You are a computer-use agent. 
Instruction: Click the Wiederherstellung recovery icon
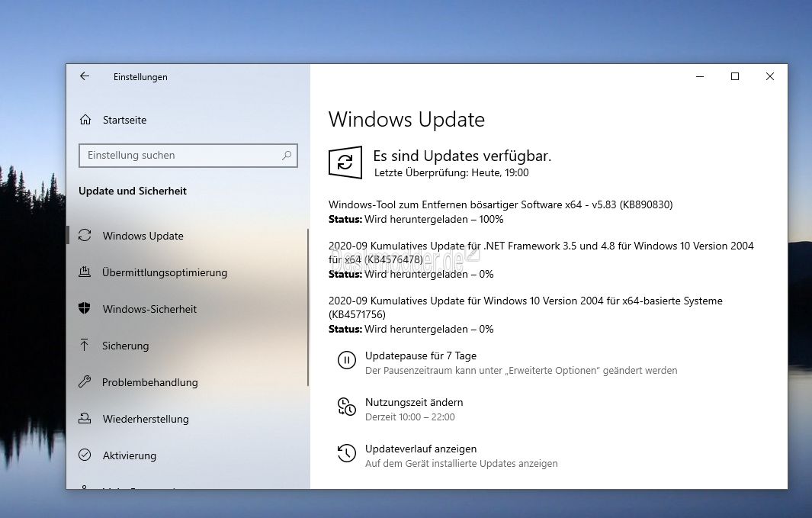(85, 418)
